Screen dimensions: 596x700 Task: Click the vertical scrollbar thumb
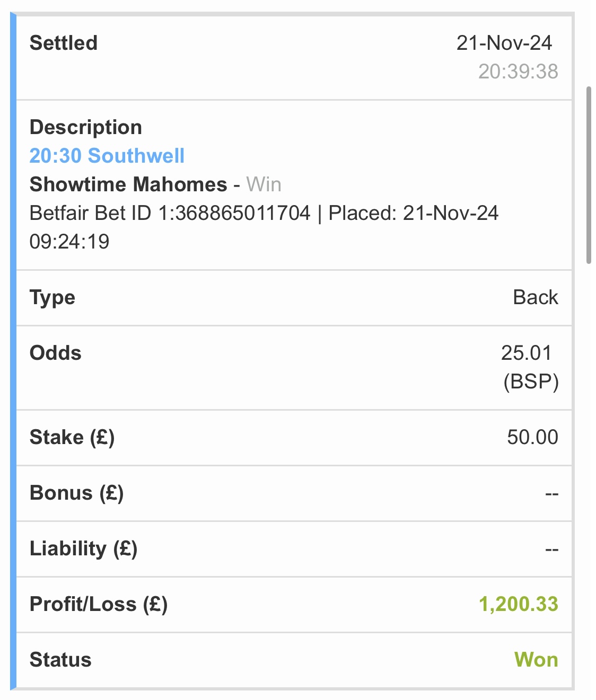click(588, 175)
